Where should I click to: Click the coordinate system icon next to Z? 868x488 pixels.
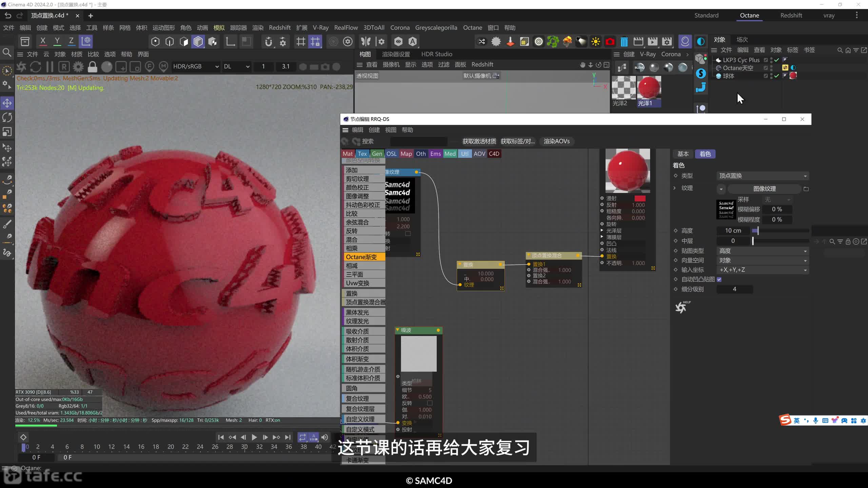[86, 41]
